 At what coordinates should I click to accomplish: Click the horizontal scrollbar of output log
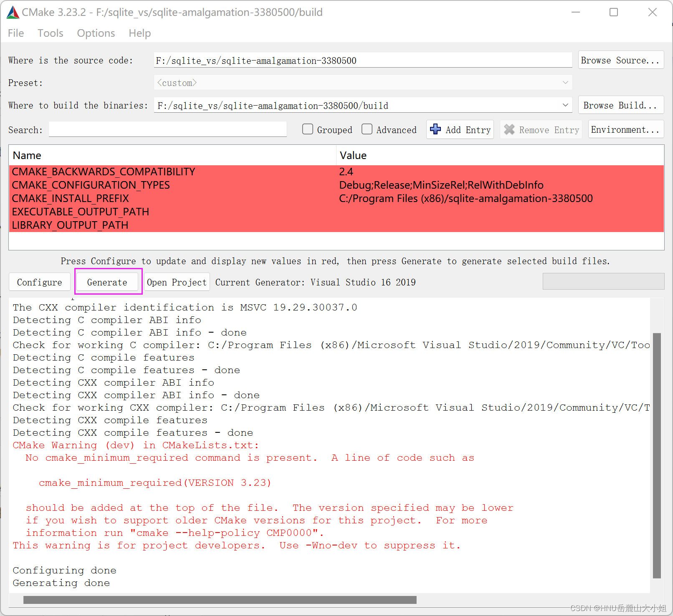pyautogui.click(x=220, y=600)
